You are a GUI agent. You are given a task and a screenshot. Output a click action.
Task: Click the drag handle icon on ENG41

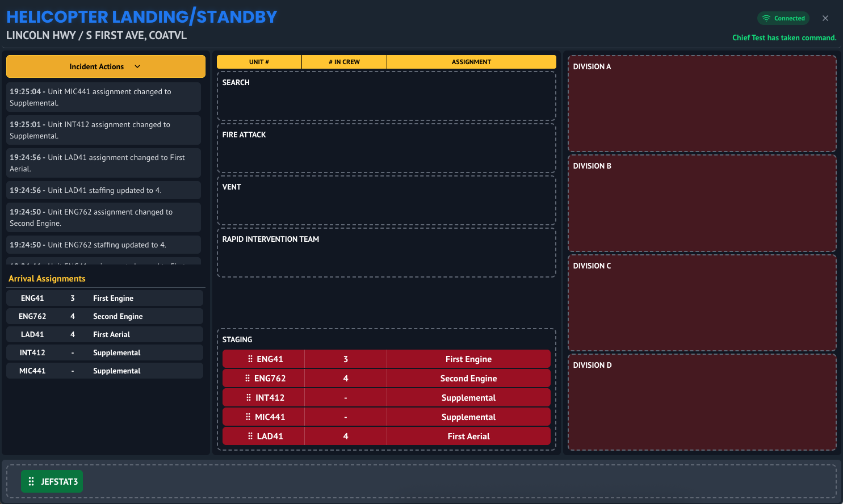click(x=250, y=359)
